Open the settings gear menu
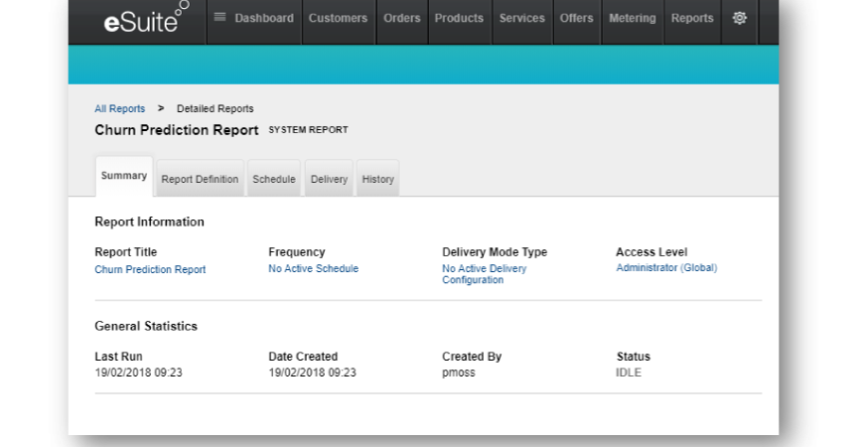 tap(739, 18)
